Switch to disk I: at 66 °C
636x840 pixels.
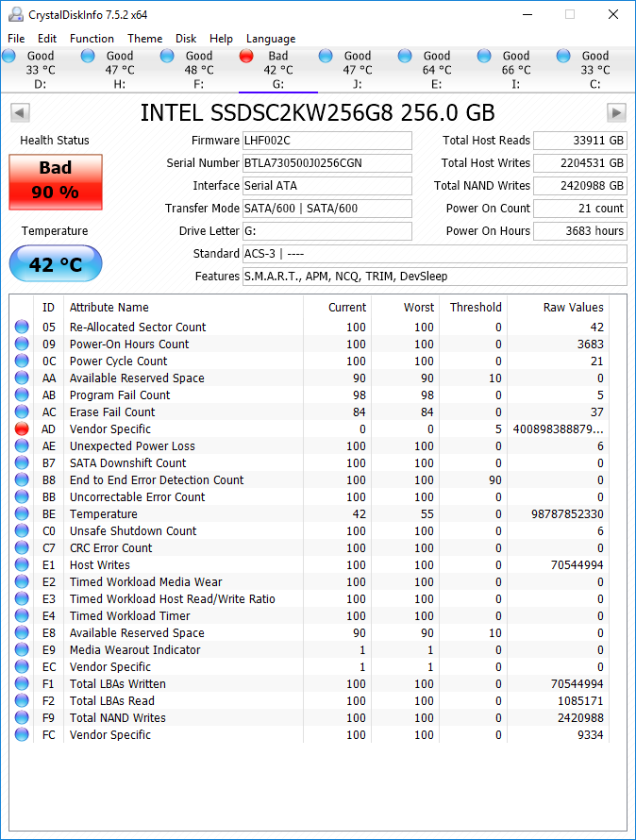pos(516,70)
